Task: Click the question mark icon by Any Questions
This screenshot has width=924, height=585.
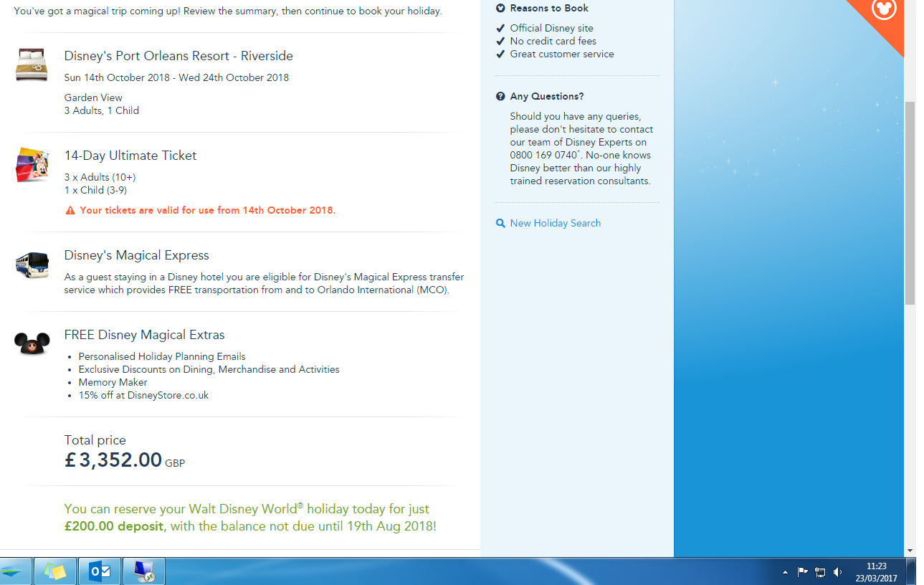Action: [x=500, y=96]
